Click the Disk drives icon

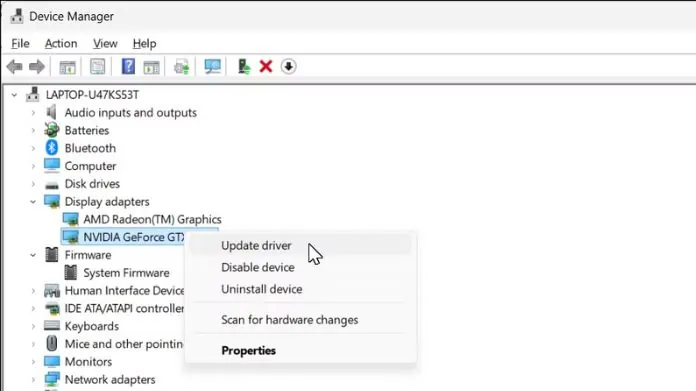pos(52,185)
